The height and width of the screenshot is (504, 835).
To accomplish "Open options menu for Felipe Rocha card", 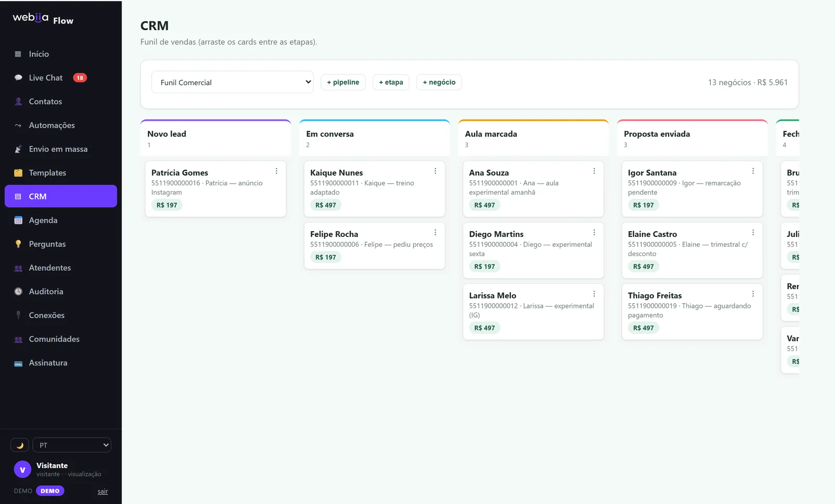I will pos(435,233).
